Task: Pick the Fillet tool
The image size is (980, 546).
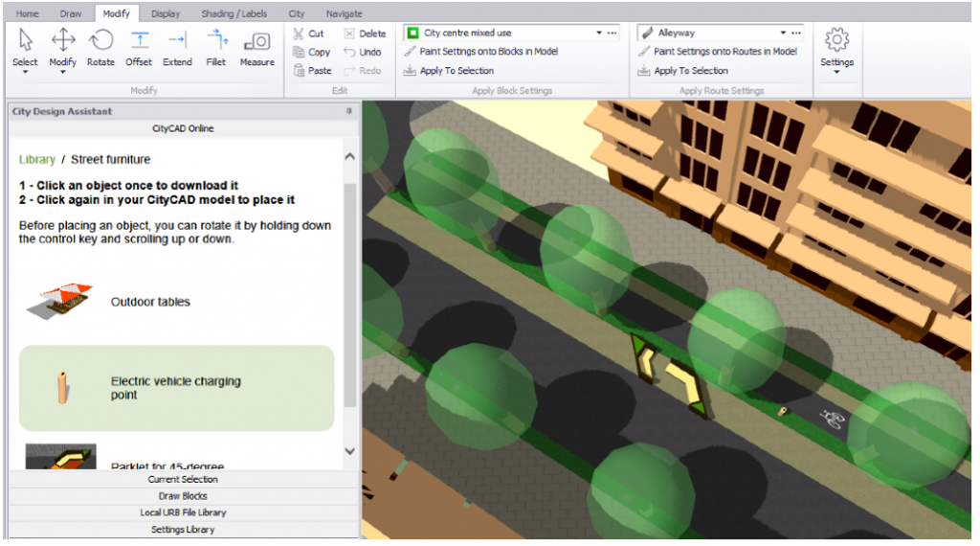Action: point(216,40)
